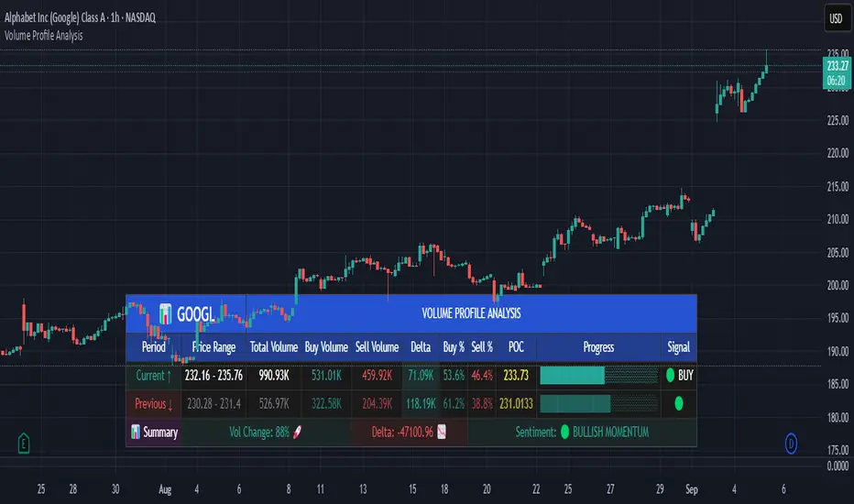The width and height of the screenshot is (854, 504).
Task: Click the Previous period row label
Action: (154, 404)
